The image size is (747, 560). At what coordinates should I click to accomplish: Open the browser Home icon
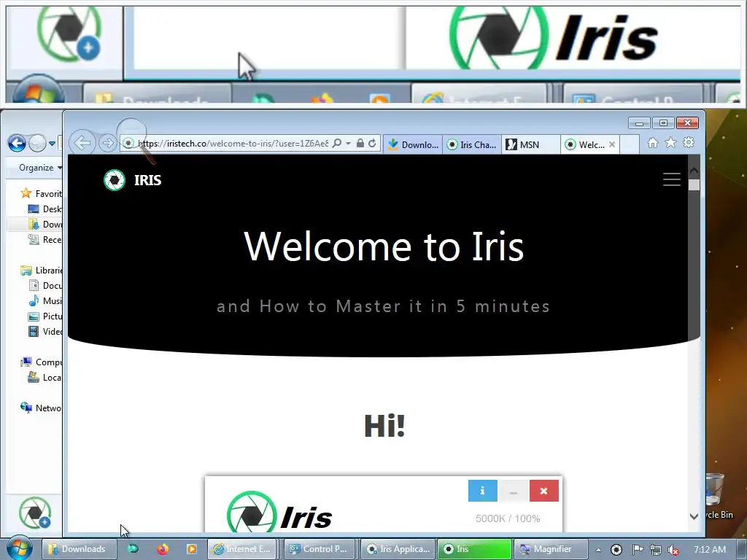pos(653,142)
